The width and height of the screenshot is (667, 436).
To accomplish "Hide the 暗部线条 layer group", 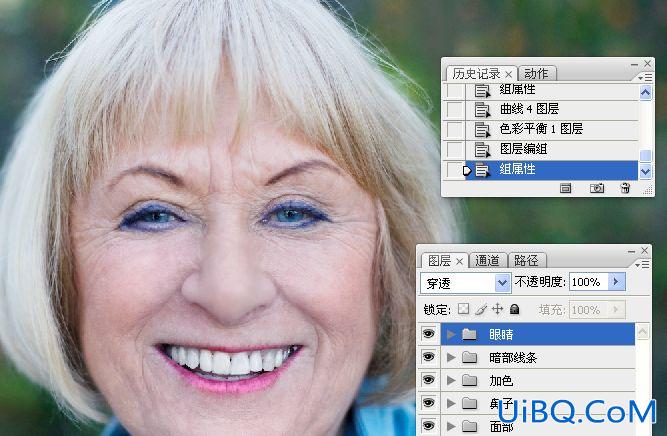I will click(x=428, y=357).
